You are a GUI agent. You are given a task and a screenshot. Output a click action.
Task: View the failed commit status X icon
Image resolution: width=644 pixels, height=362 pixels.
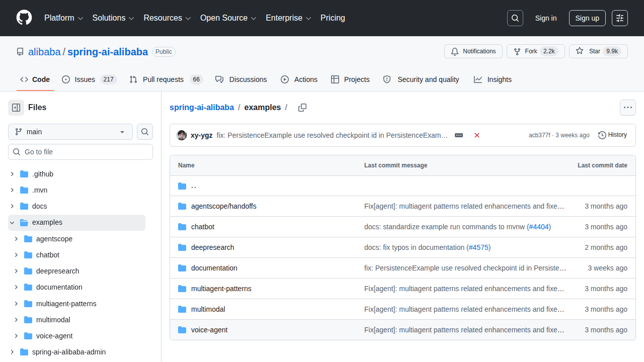coord(477,135)
